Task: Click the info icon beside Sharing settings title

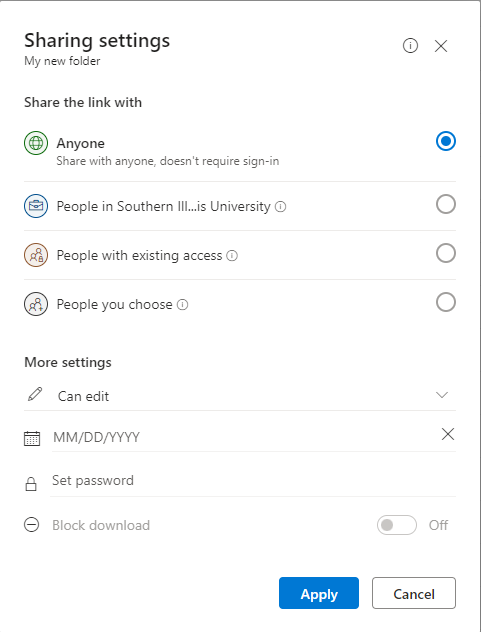Action: [x=410, y=46]
